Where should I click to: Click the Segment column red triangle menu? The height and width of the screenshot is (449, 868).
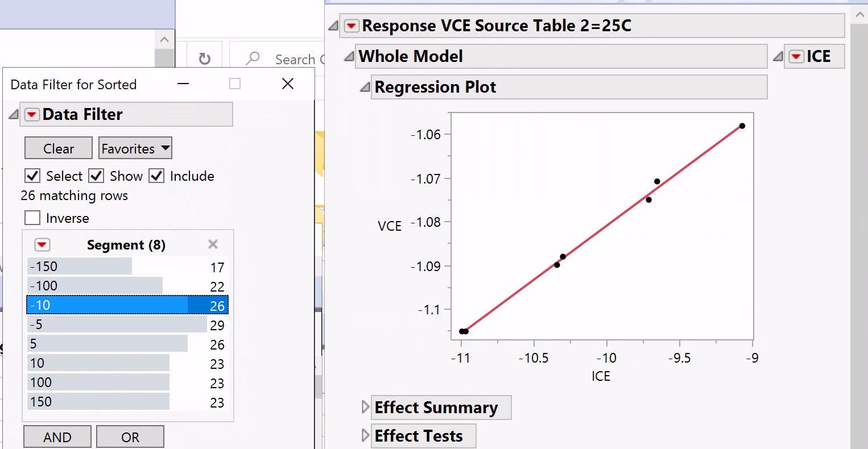click(x=42, y=245)
